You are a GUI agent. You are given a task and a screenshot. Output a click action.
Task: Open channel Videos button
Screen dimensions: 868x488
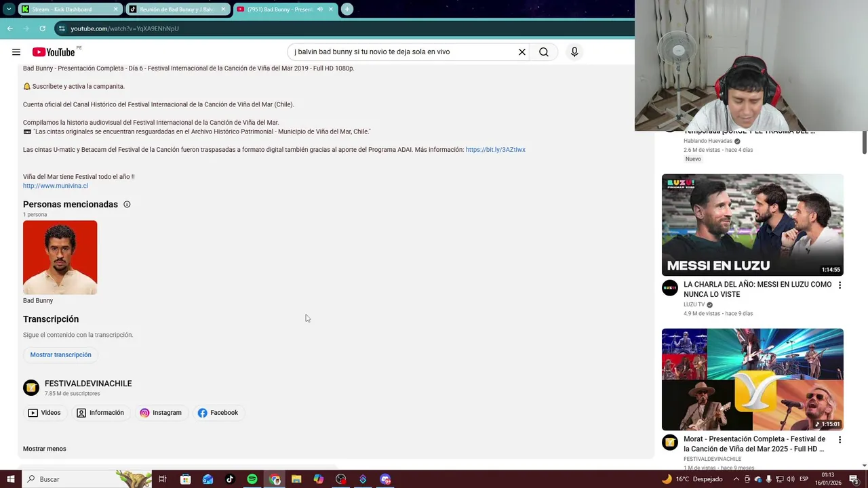(44, 413)
